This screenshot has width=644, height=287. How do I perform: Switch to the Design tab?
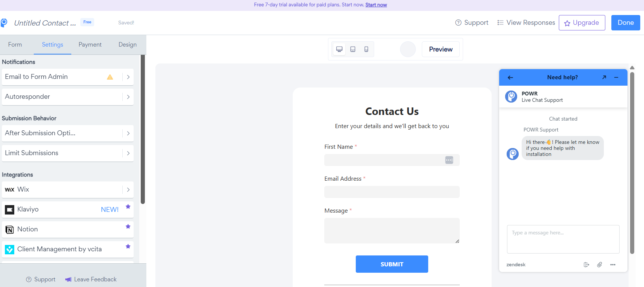pyautogui.click(x=128, y=44)
